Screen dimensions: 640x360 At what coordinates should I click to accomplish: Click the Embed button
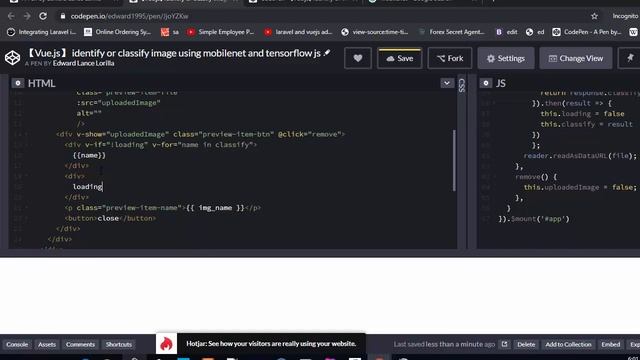coord(611,344)
